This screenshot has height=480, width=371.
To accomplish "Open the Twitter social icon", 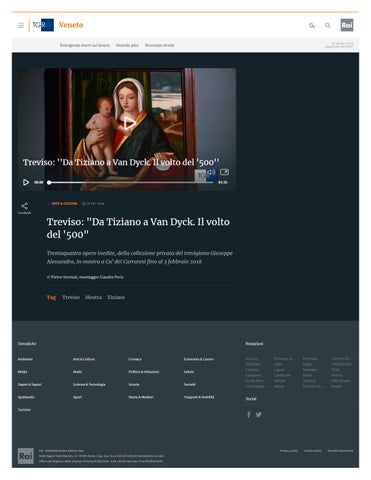I will point(259,414).
